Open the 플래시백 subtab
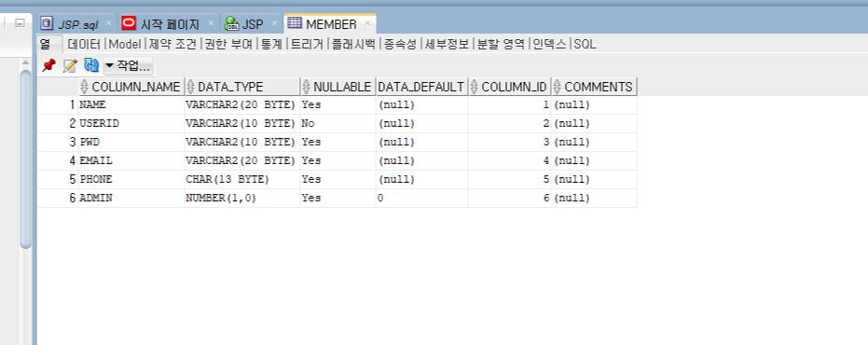Viewport: 868px width, 345px height. [x=353, y=45]
